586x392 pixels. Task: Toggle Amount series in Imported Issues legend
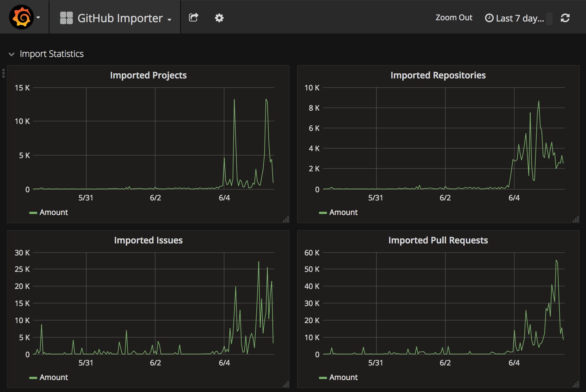[x=53, y=377]
